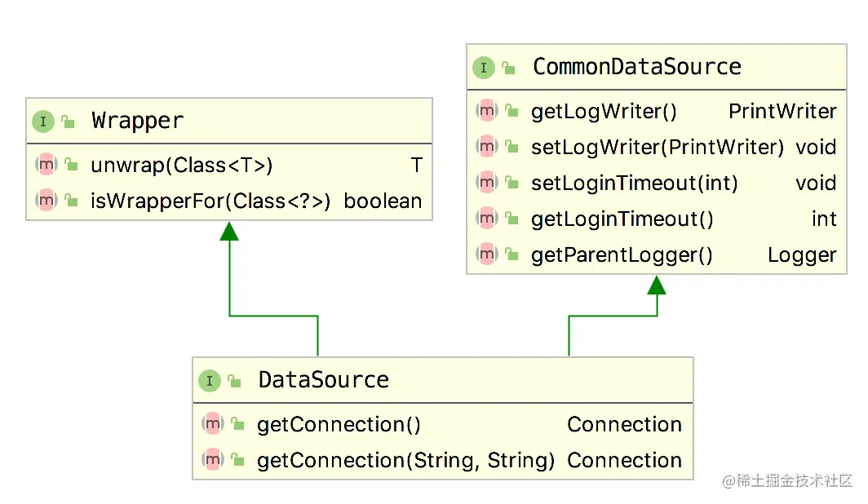Select the CommonDataSource interface title

tap(636, 67)
